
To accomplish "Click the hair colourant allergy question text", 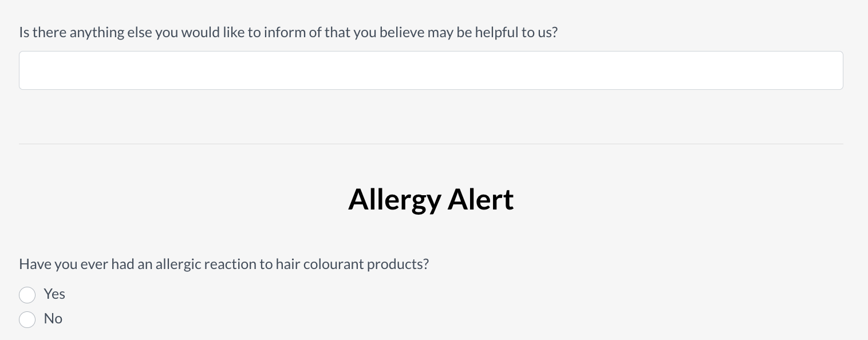I will tap(224, 264).
